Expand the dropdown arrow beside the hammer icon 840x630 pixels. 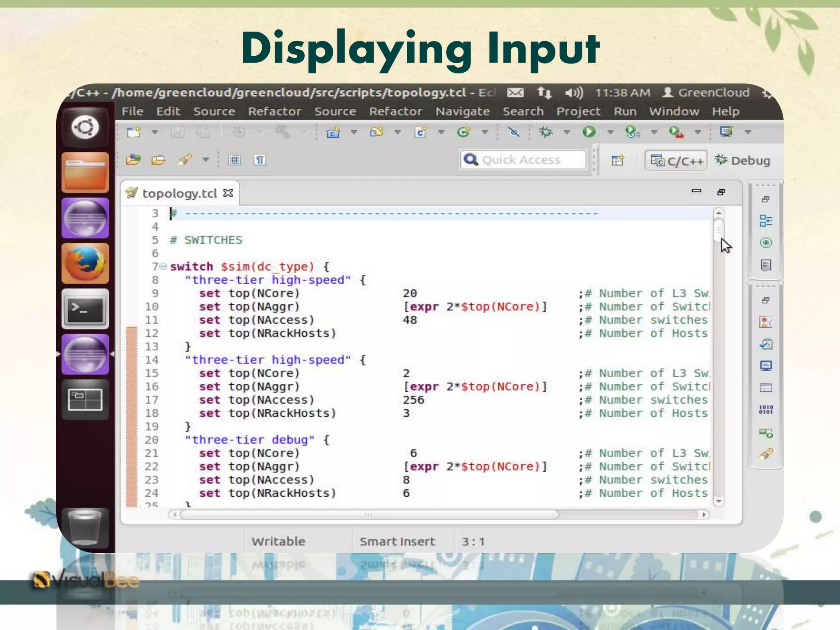coord(304,132)
